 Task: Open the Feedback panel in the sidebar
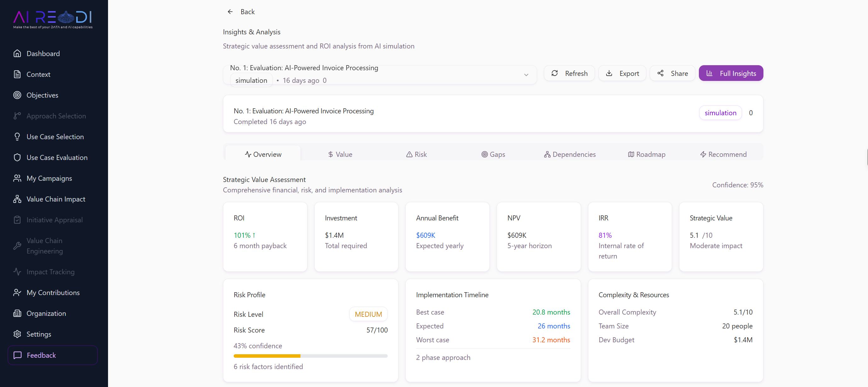tap(53, 355)
